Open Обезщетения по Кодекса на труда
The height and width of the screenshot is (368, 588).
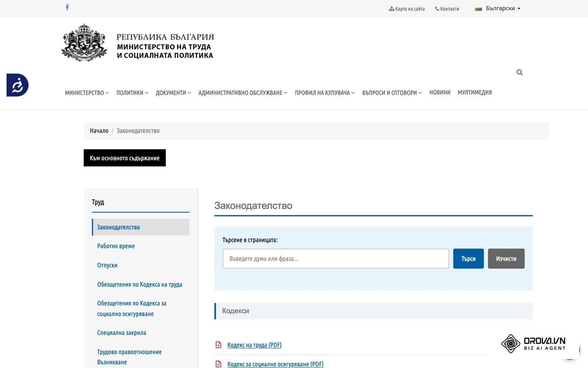[x=140, y=284]
